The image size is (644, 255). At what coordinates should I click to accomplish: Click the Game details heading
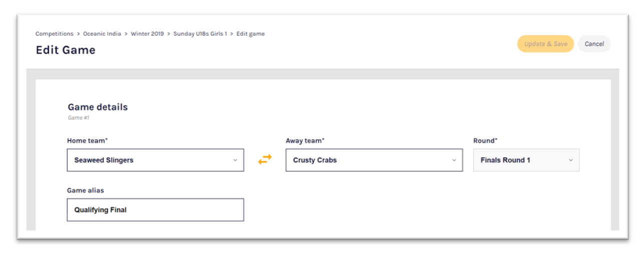coord(98,107)
